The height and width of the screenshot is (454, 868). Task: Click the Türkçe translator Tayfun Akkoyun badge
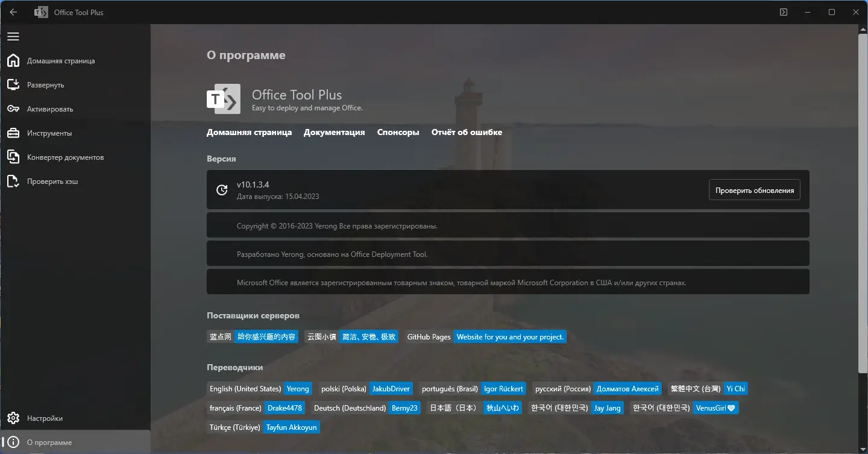coord(263,427)
